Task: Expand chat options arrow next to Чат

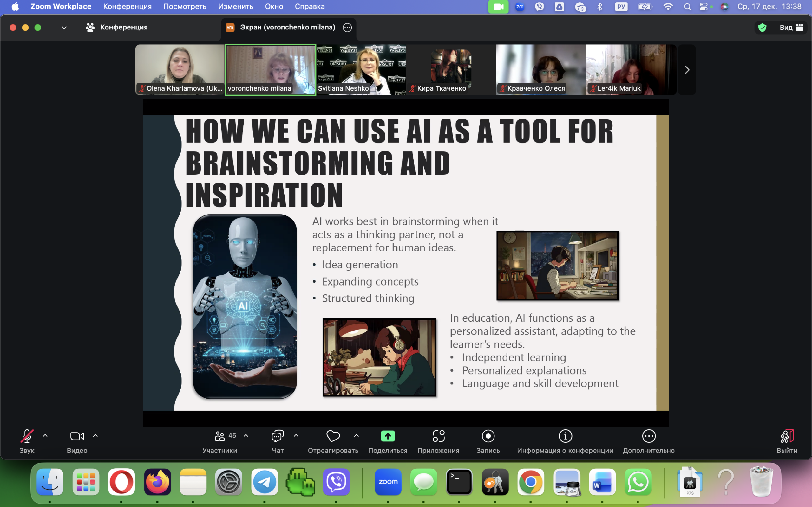Action: coord(296,436)
